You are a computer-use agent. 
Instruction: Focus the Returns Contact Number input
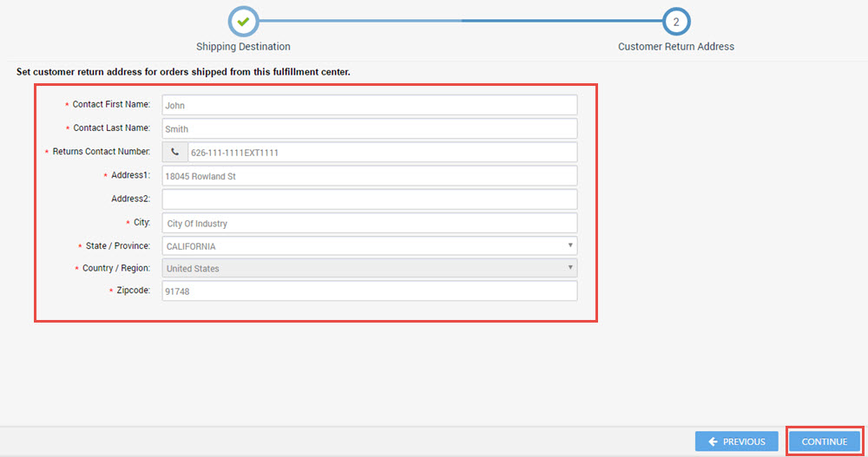(x=383, y=152)
